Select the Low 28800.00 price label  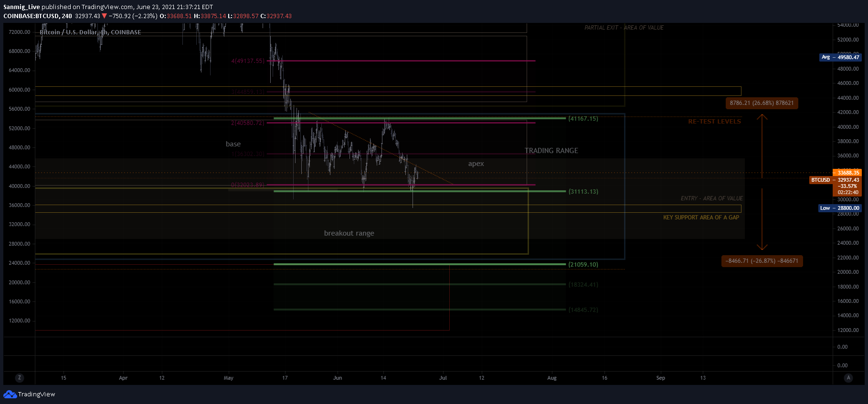pos(840,208)
